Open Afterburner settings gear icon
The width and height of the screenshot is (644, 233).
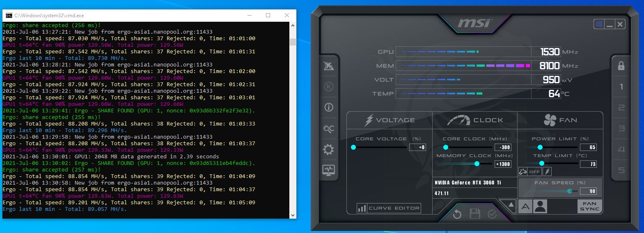[329, 149]
